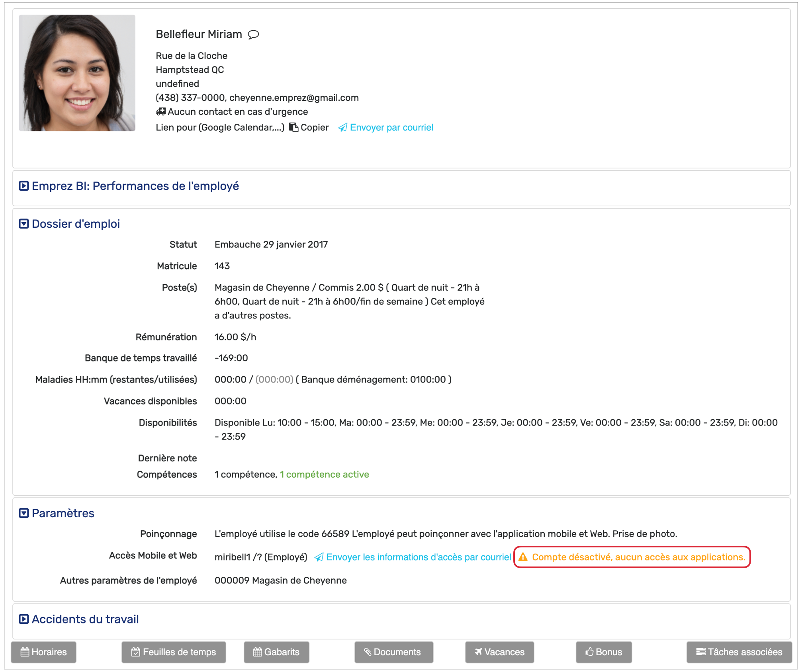This screenshot has width=802, height=672.
Task: Click the ambulance emergency contact icon
Action: (x=160, y=111)
